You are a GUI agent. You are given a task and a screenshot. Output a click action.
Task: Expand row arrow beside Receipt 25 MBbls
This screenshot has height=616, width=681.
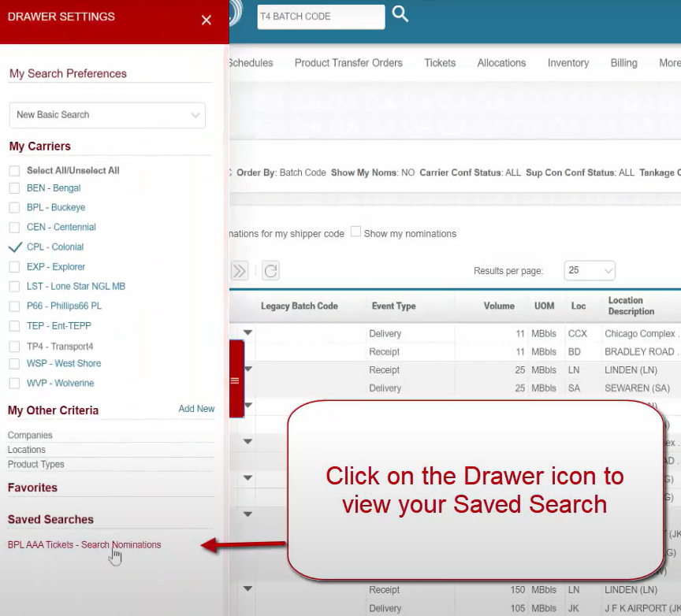(247, 369)
